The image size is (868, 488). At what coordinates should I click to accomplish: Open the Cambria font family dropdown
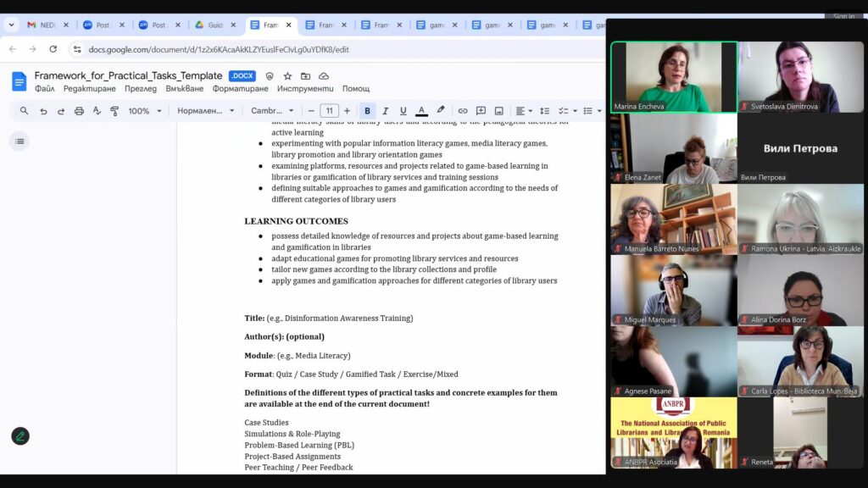point(272,111)
